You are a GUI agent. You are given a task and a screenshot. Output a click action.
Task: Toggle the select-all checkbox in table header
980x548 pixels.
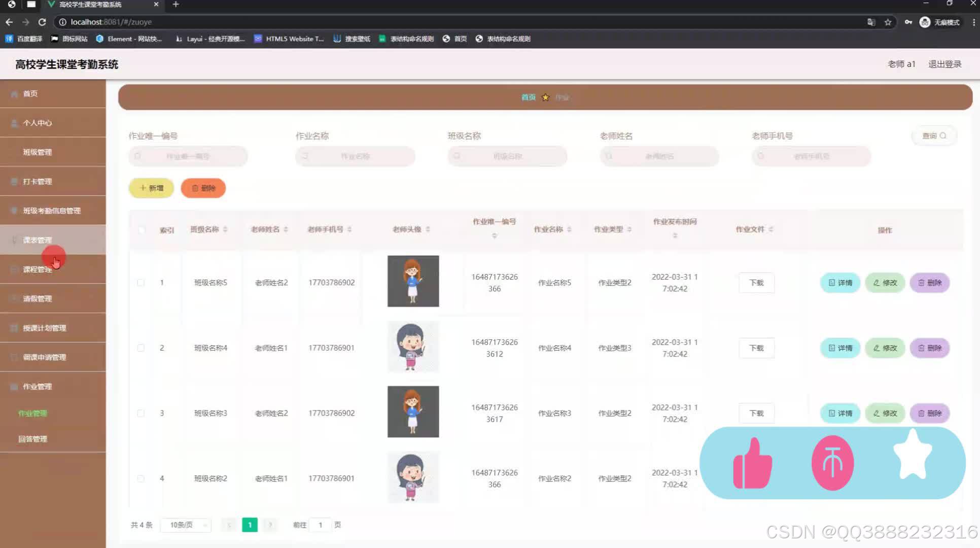coord(142,230)
